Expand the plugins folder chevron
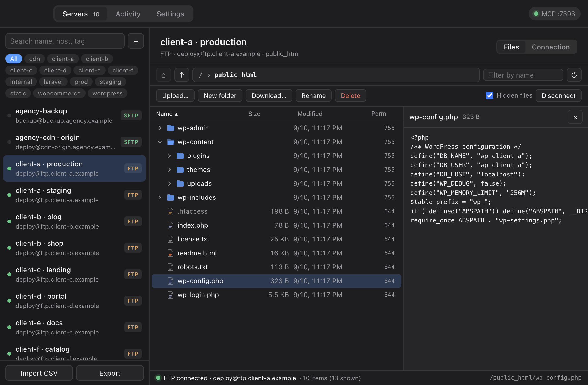588x385 pixels. 169,156
